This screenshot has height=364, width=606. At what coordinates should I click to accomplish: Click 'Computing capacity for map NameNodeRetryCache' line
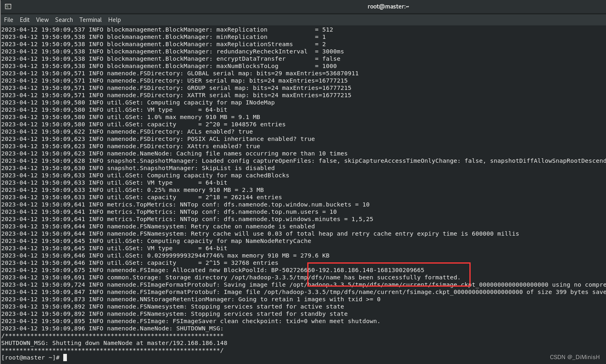click(156, 241)
